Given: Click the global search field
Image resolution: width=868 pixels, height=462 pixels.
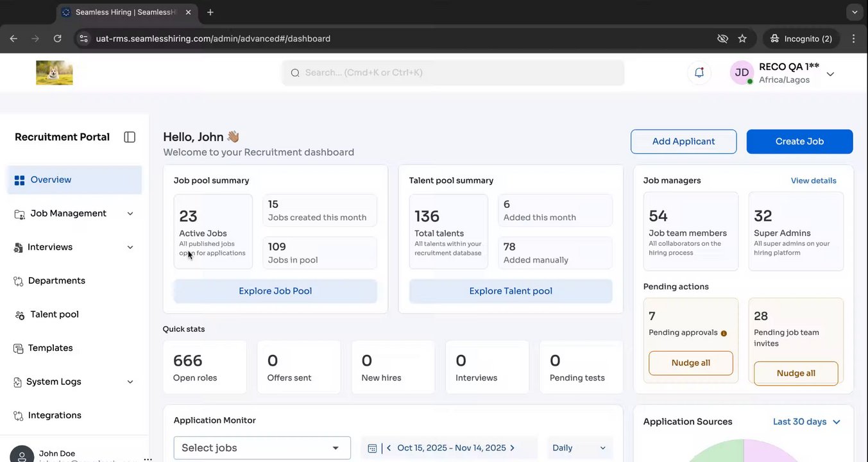Looking at the screenshot, I should (x=452, y=73).
